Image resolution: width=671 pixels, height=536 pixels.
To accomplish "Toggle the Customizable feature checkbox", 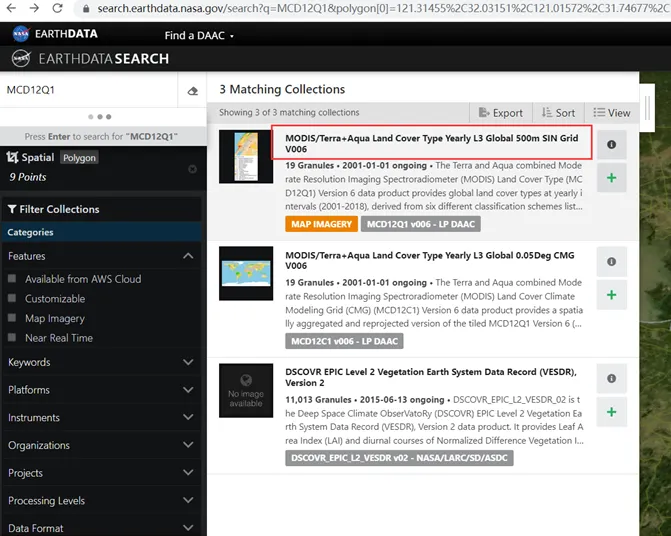I will (12, 298).
